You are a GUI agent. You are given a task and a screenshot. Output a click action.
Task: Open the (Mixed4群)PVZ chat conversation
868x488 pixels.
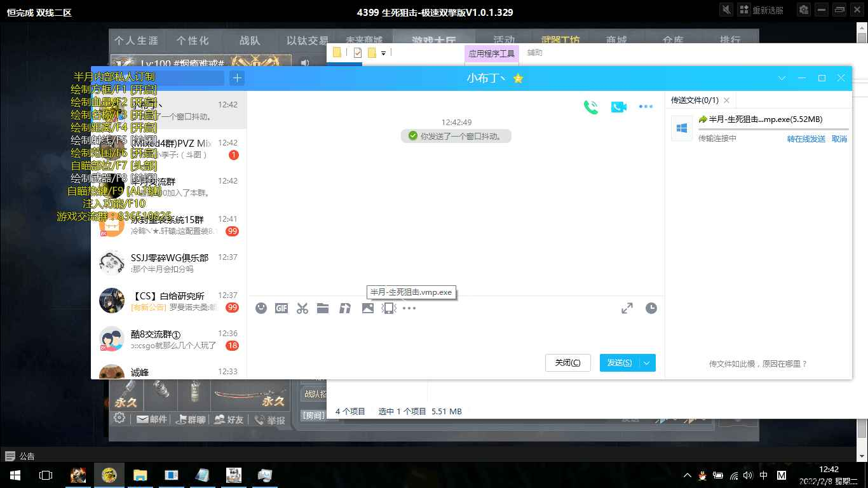(168, 149)
